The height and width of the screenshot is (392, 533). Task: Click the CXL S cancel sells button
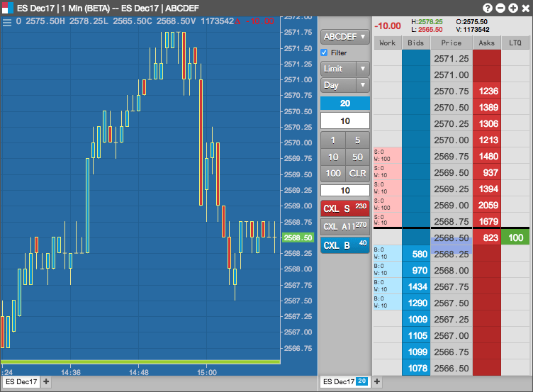tap(344, 208)
